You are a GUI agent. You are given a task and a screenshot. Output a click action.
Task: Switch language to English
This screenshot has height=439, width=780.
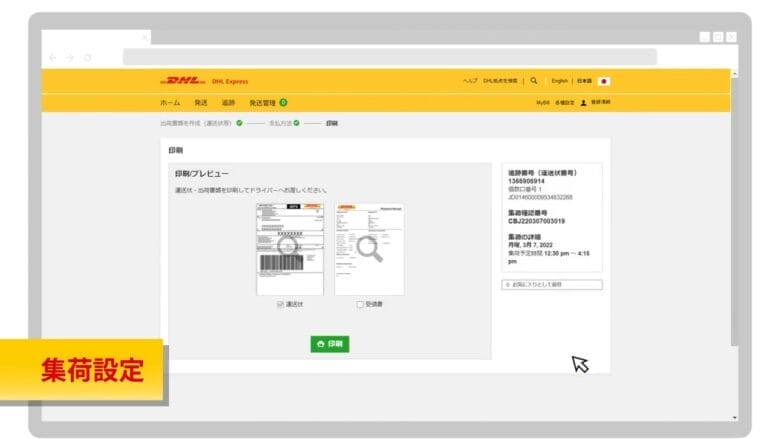click(559, 81)
